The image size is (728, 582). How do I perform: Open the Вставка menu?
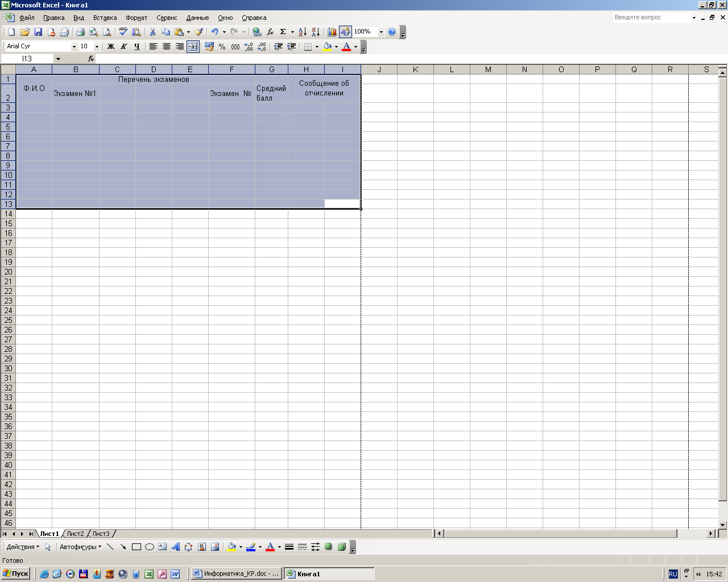point(105,18)
